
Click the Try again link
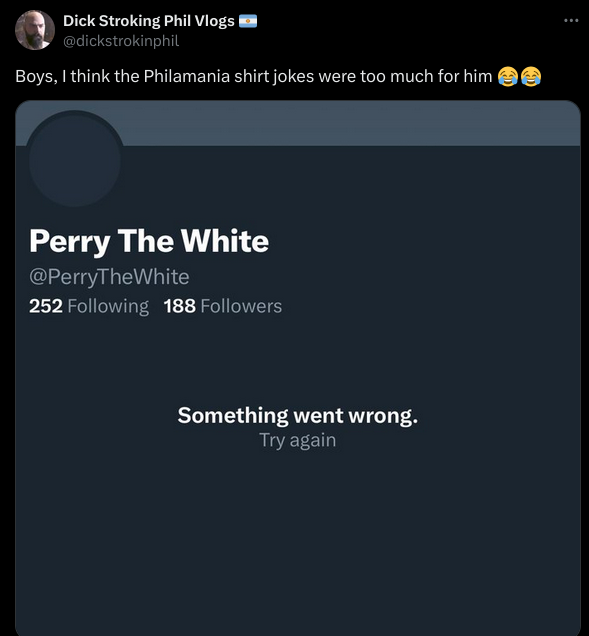[298, 440]
